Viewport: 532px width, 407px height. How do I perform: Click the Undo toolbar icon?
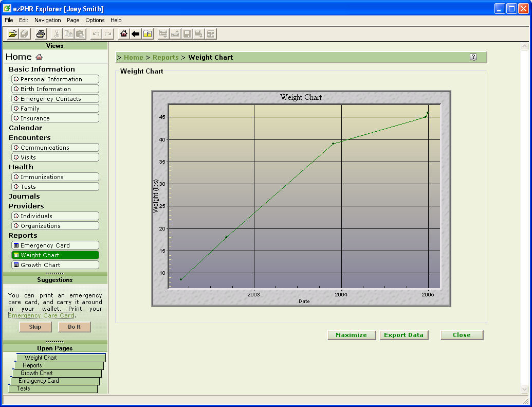96,33
